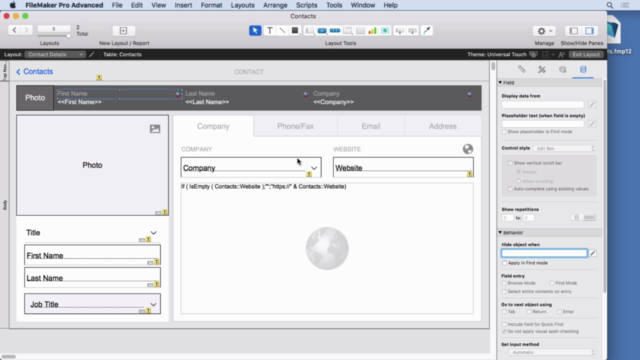Select the Rectangle shape tool

coord(295,31)
